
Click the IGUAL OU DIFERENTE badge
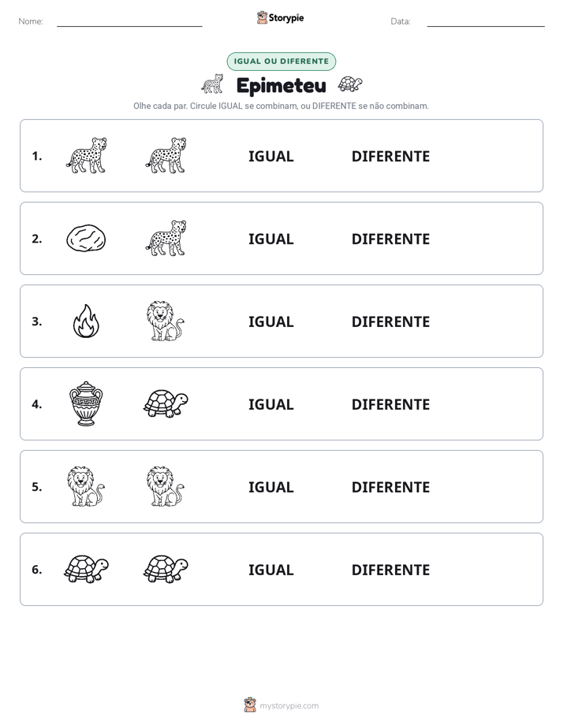tap(281, 61)
